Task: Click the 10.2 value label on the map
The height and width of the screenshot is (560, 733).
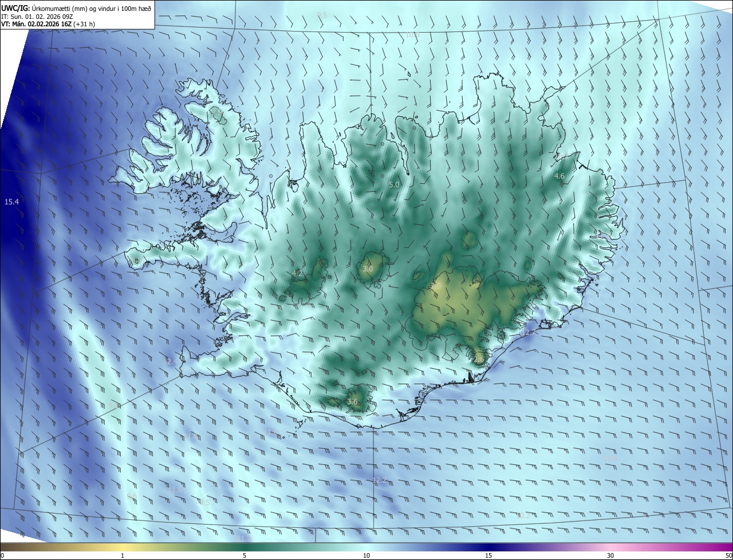Action: click(x=523, y=516)
